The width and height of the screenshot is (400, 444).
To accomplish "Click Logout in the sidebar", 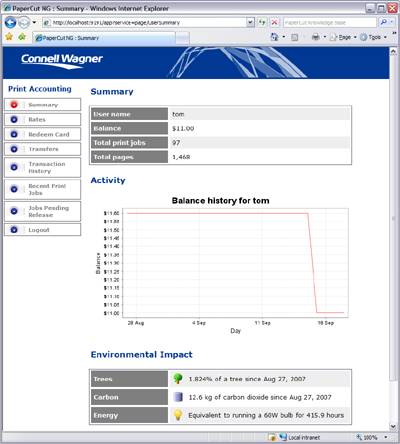I will (x=42, y=230).
